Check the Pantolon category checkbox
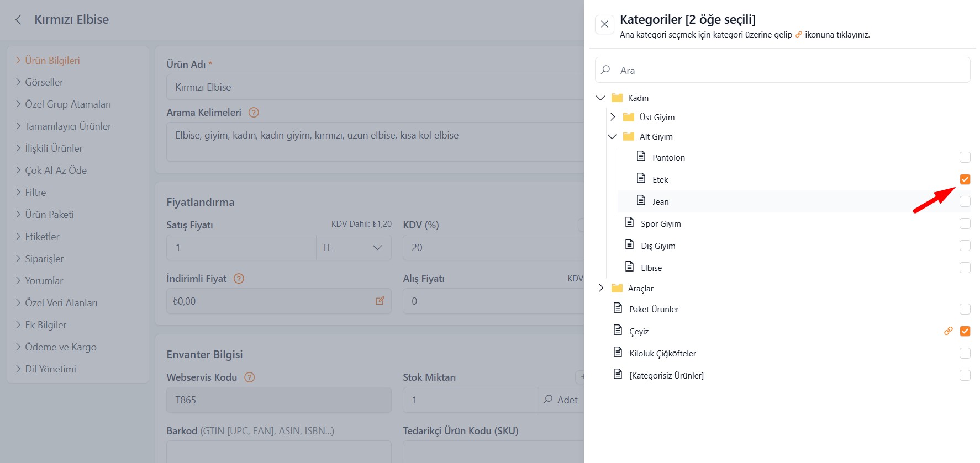This screenshot has height=463, width=980. coord(965,157)
